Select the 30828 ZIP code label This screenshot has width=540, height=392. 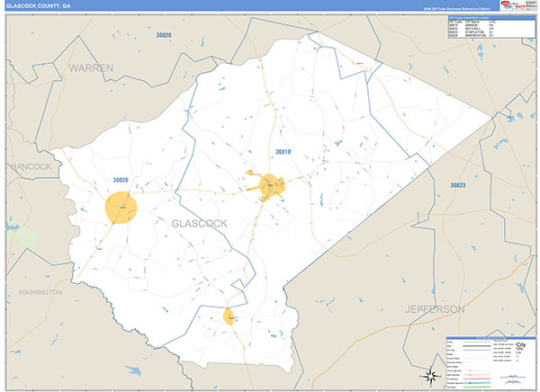(x=162, y=34)
